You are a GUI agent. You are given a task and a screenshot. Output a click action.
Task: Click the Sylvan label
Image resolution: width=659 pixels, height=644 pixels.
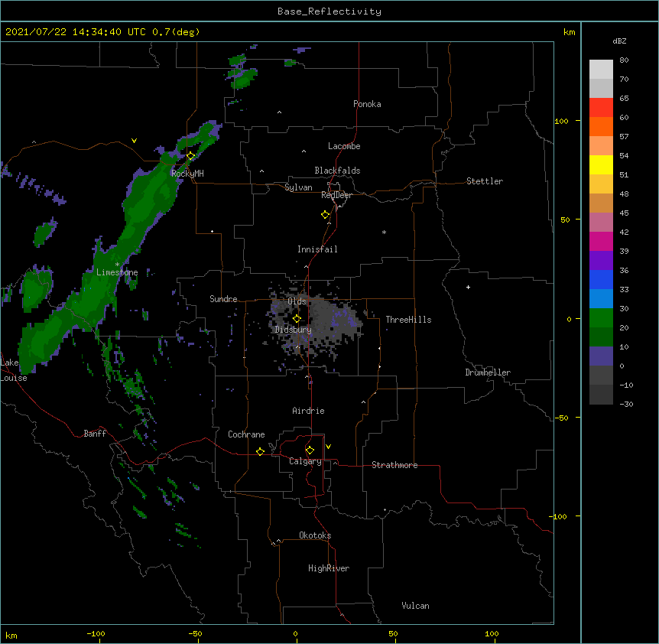(298, 187)
